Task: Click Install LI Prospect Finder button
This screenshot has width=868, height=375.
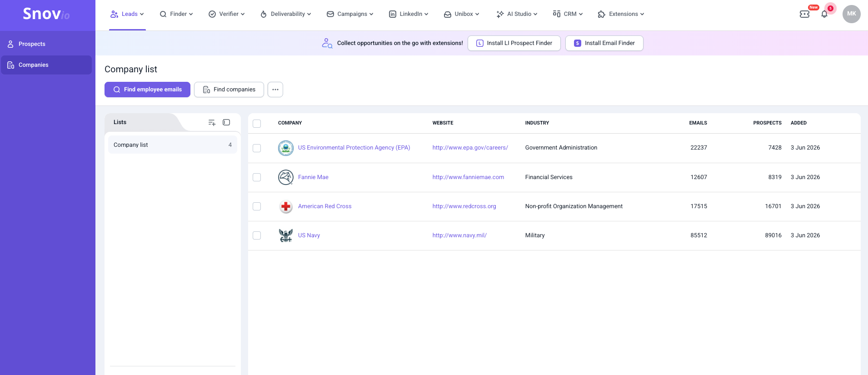Action: (x=514, y=43)
